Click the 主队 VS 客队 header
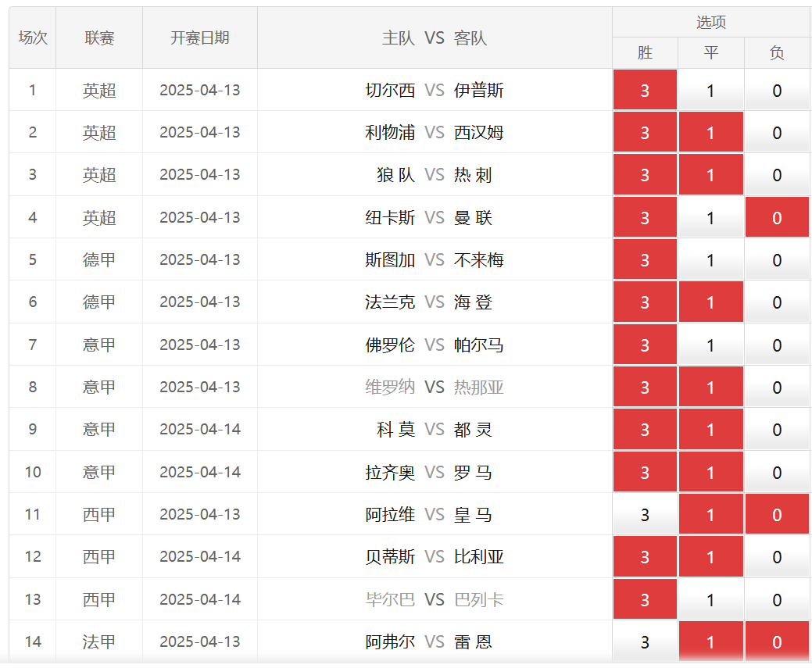The width and height of the screenshot is (812, 668). point(435,38)
